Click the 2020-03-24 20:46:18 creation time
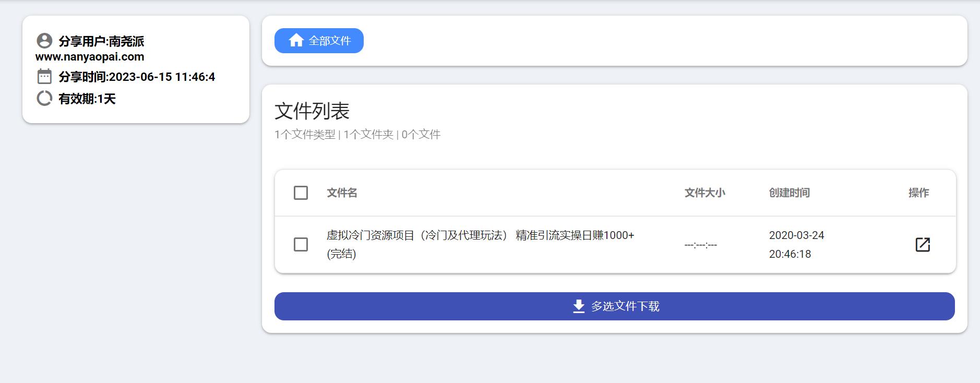 (x=796, y=245)
